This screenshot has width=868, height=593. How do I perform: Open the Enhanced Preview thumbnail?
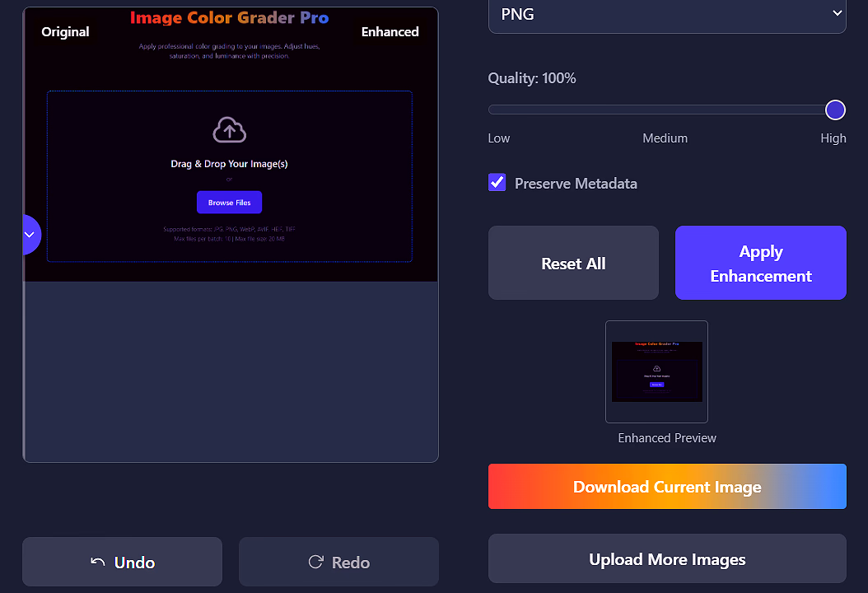[x=656, y=371]
